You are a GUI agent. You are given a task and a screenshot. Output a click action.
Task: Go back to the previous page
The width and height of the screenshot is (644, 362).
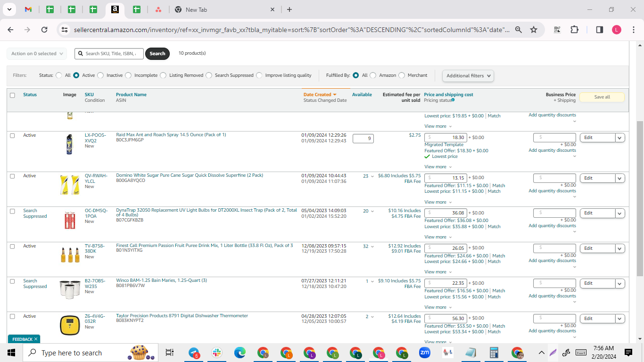11,30
